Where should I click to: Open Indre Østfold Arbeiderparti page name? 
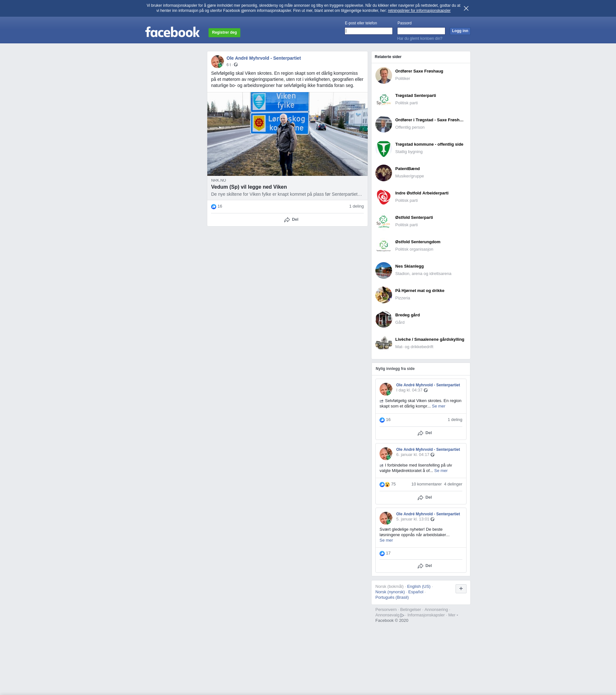tap(422, 193)
